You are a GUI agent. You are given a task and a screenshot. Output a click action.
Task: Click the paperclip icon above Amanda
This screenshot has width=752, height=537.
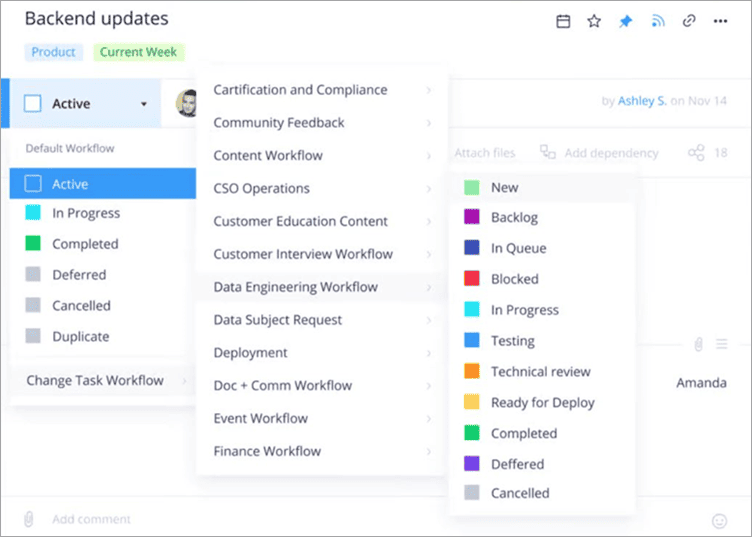coord(698,344)
